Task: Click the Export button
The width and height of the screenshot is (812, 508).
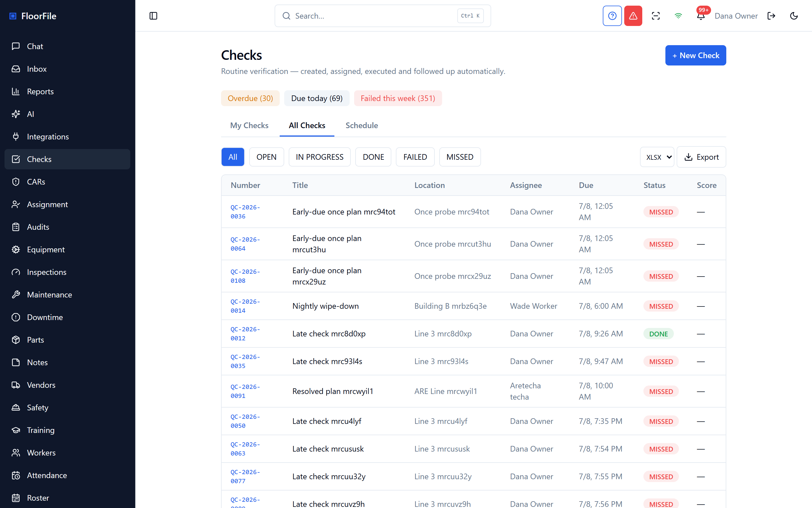Action: 701,157
